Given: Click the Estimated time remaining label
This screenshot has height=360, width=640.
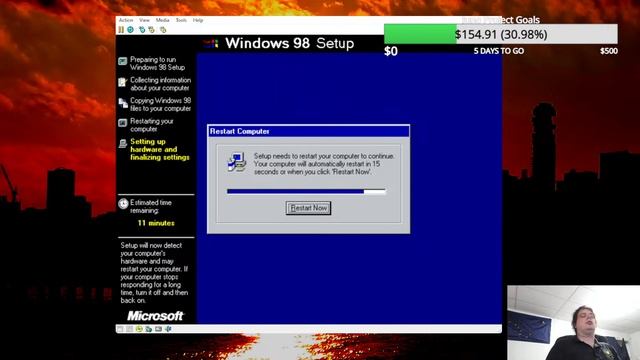Looking at the screenshot, I should pos(151,207).
